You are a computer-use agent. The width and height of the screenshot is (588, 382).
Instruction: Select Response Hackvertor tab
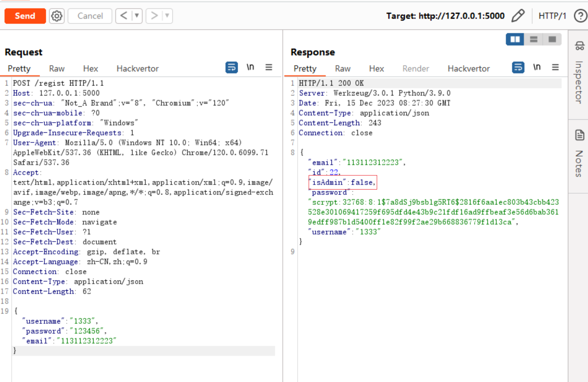(x=469, y=69)
